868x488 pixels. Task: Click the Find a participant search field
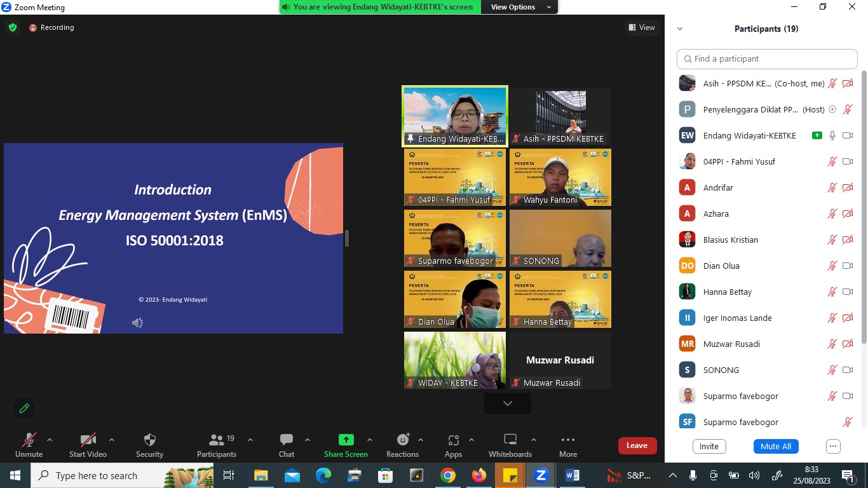[767, 58]
